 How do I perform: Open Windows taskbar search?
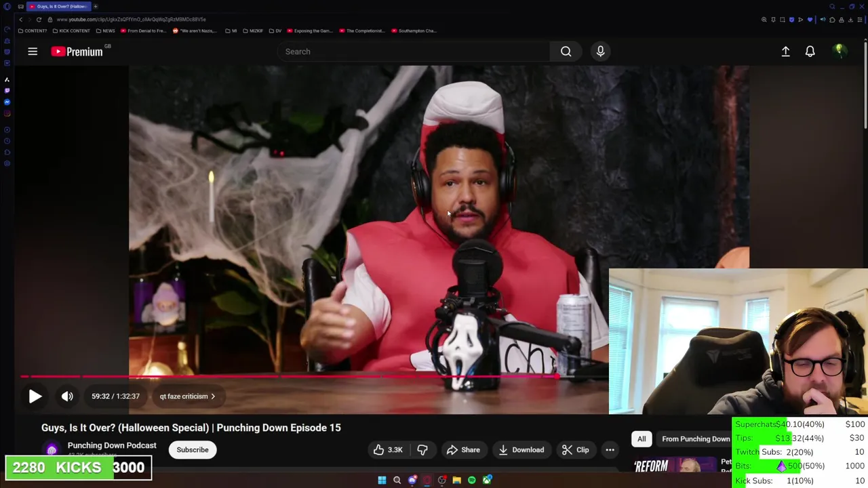(397, 481)
